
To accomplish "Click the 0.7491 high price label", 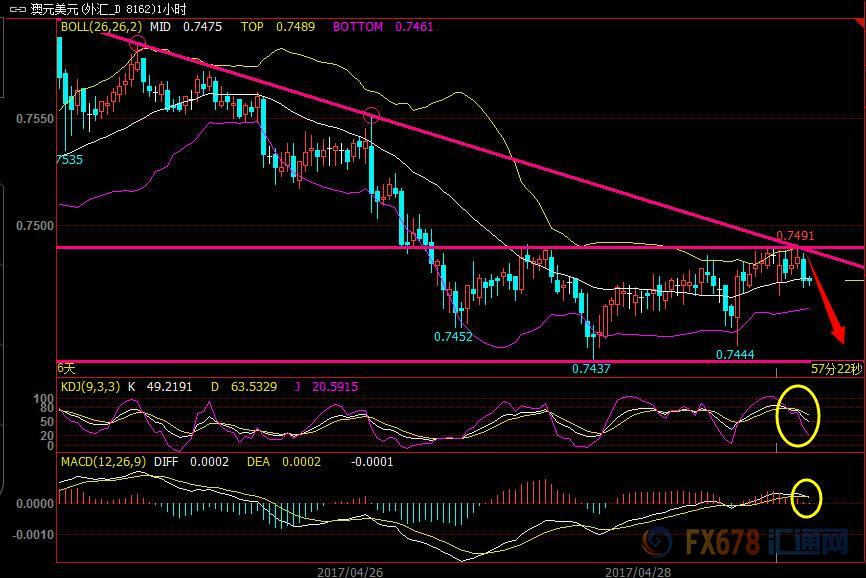I will pos(795,236).
